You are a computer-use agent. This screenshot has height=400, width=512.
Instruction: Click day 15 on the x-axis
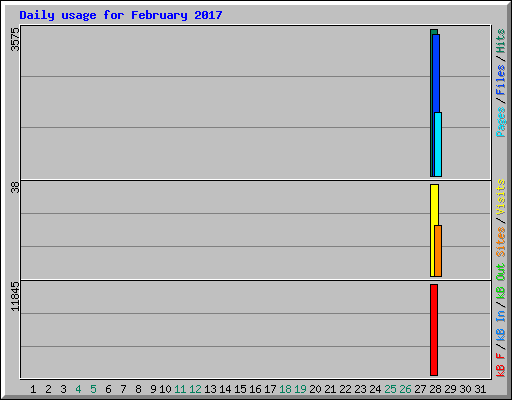pos(240,389)
